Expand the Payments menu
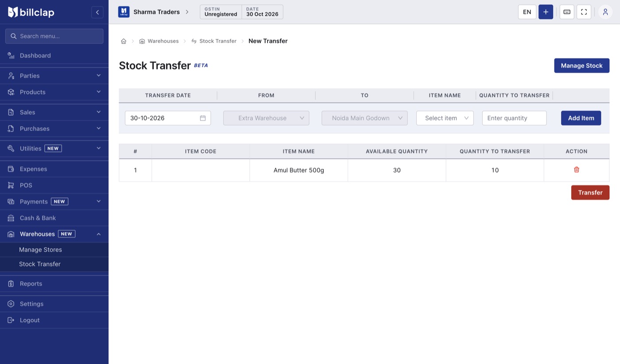The image size is (620, 364). pyautogui.click(x=54, y=201)
